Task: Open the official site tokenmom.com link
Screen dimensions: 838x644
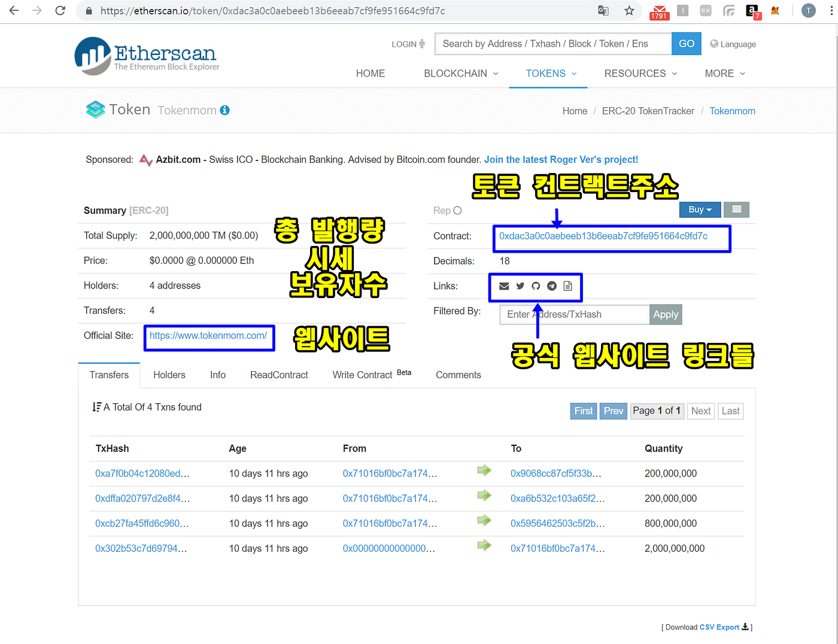Action: 208,335
